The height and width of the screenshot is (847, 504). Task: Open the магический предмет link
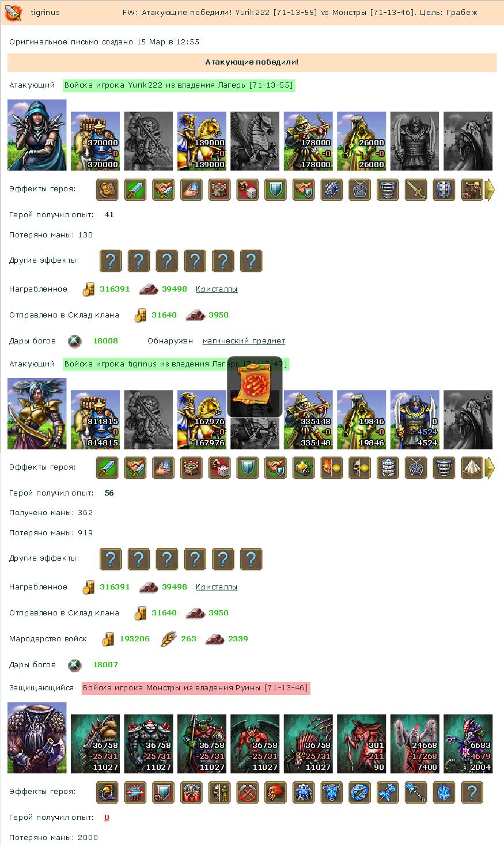pos(244,341)
